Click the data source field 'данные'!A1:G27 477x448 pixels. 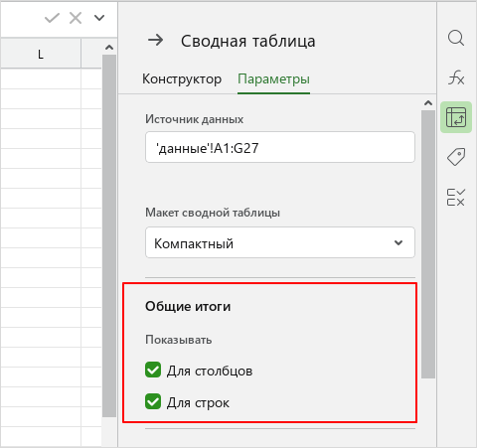pos(280,147)
